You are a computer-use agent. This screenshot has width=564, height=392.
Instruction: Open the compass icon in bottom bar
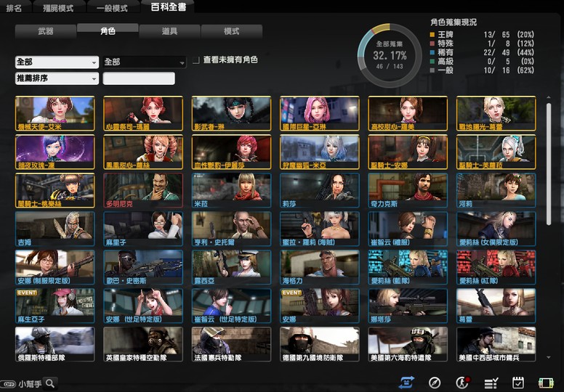click(x=435, y=383)
